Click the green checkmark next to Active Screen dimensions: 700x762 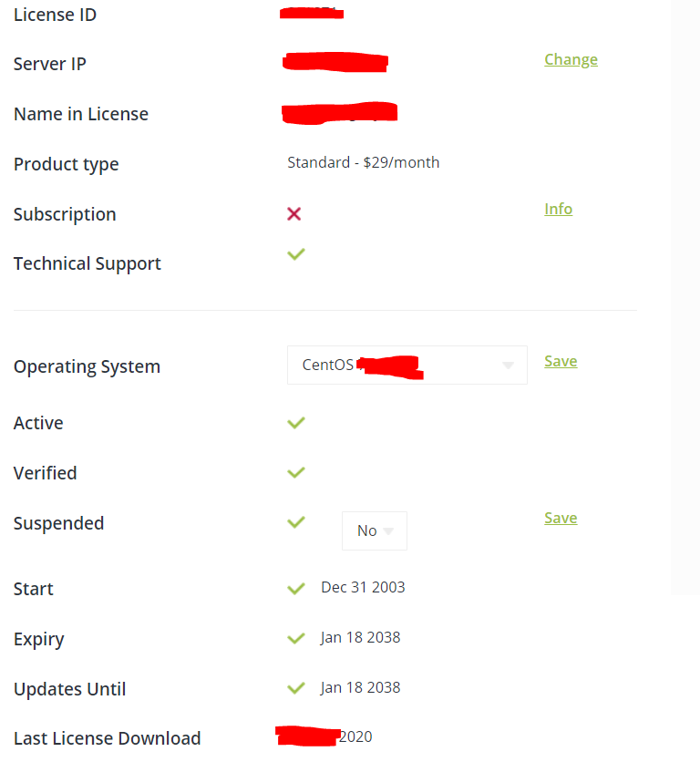(295, 423)
